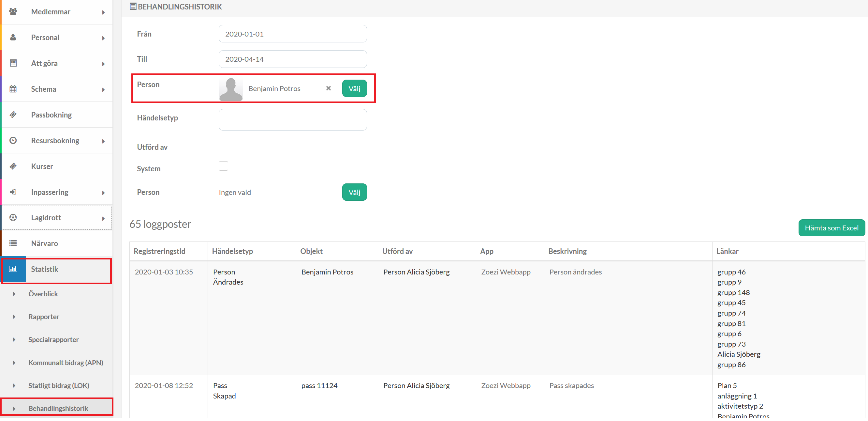
Task: Click the Personal user icon in sidebar
Action: [x=13, y=38]
